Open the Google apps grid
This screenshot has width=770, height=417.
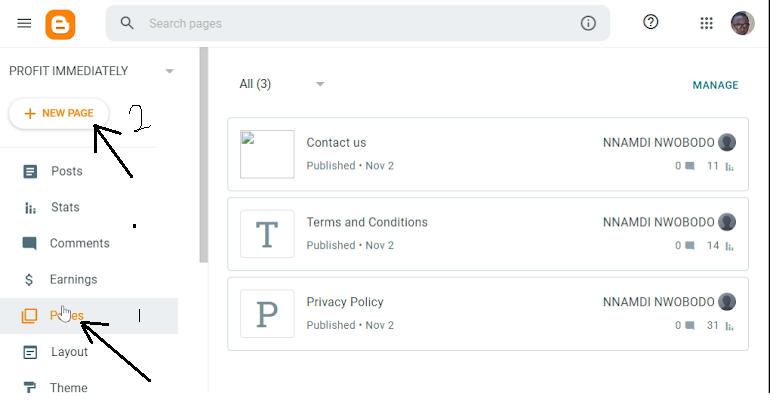(707, 23)
